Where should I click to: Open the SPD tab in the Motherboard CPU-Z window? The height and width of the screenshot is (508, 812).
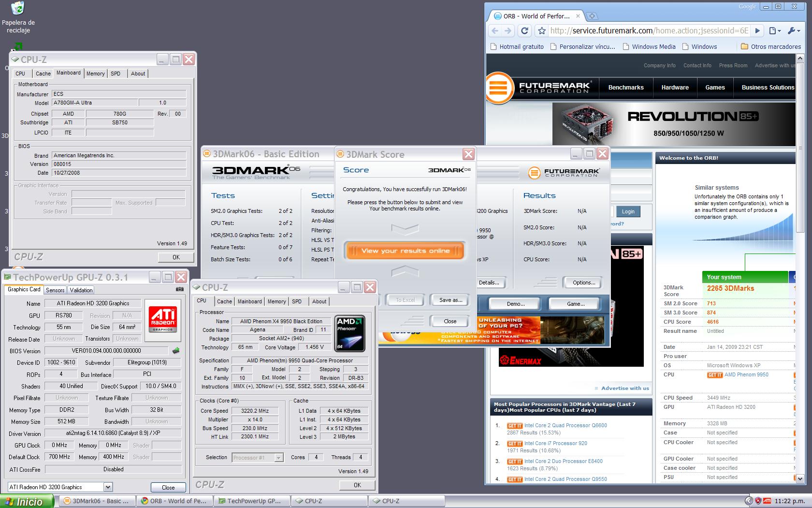coord(116,74)
